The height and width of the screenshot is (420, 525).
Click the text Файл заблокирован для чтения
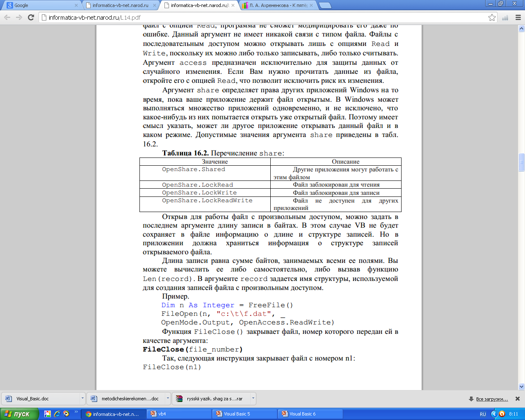[336, 185]
